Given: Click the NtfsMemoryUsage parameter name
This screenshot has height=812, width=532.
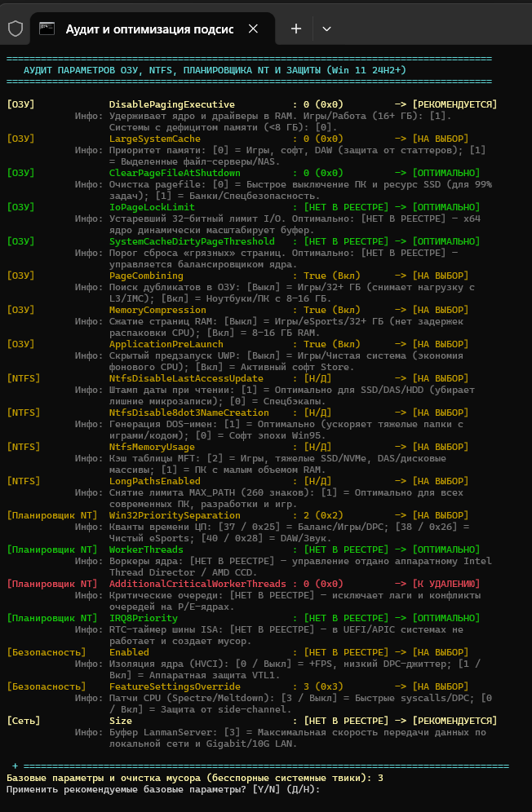Looking at the screenshot, I should pyautogui.click(x=152, y=447).
